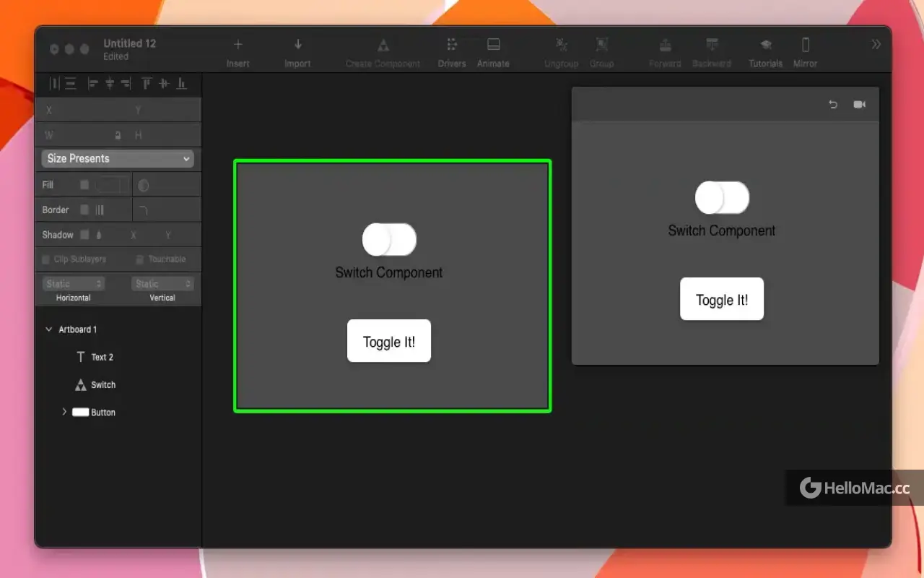Toggle the aspect ratio lock icon
This screenshot has width=924, height=578.
(118, 135)
